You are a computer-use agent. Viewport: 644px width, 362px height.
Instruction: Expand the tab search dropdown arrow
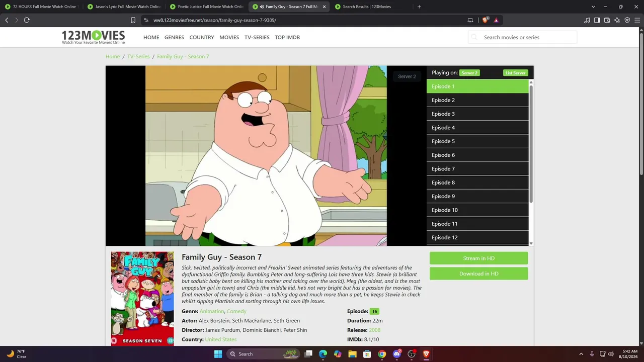coord(593,7)
